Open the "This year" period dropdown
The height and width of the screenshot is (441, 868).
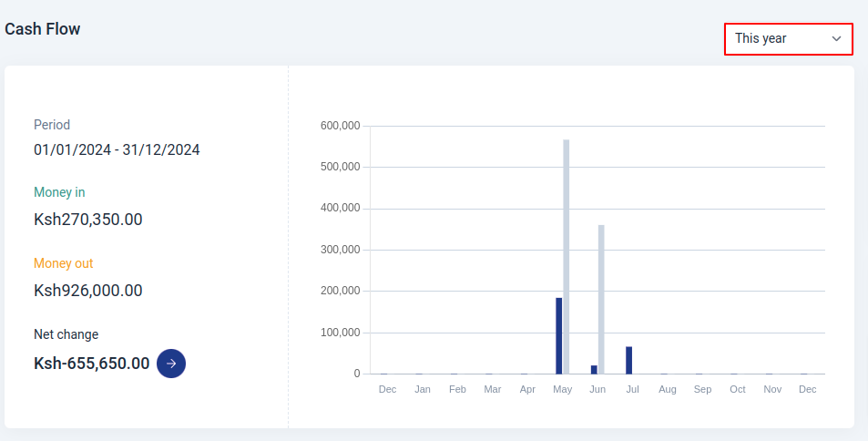pyautogui.click(x=788, y=38)
